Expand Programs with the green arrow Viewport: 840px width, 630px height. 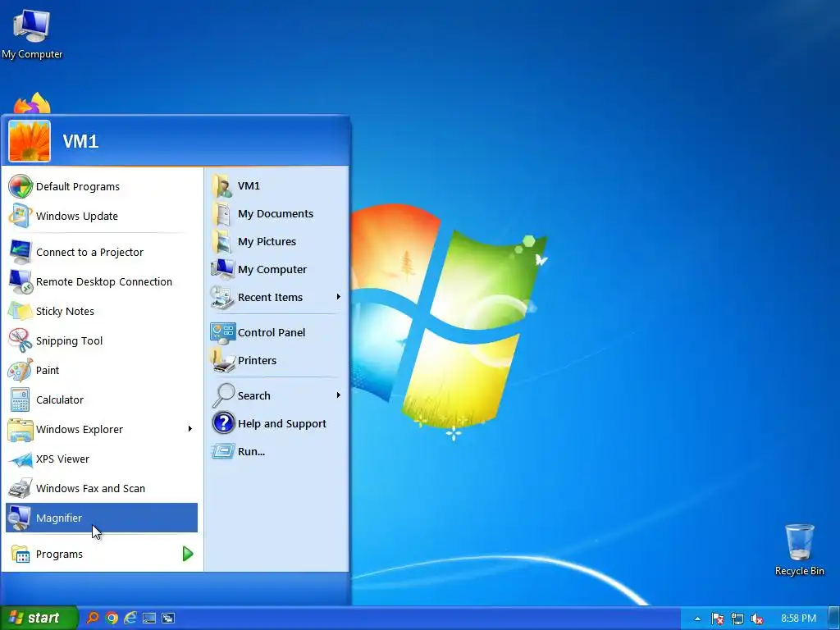188,554
